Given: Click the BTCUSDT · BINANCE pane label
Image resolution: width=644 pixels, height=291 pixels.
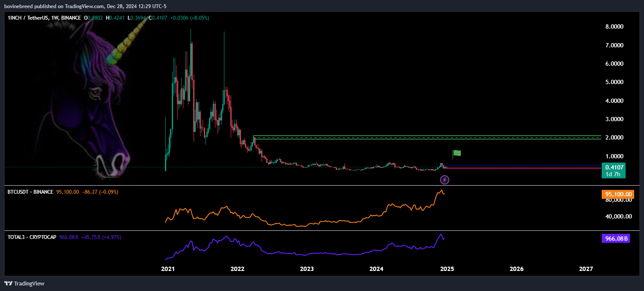Looking at the screenshot, I should click(x=30, y=192).
